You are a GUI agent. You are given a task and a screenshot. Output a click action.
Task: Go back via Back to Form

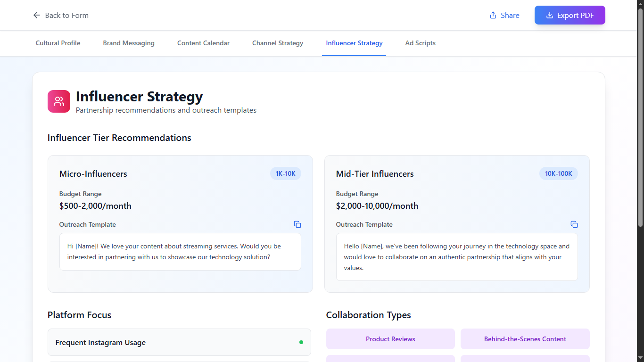click(x=66, y=15)
